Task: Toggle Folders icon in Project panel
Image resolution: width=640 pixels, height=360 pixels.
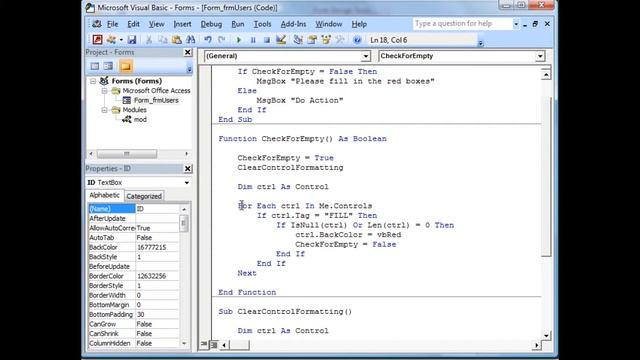Action: 126,66
